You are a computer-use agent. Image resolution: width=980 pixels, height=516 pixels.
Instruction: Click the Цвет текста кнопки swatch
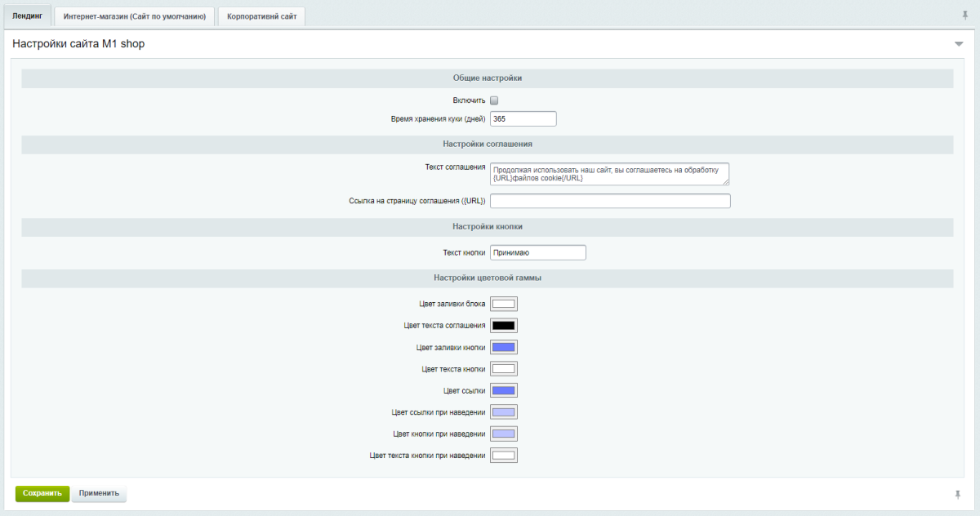(x=503, y=369)
